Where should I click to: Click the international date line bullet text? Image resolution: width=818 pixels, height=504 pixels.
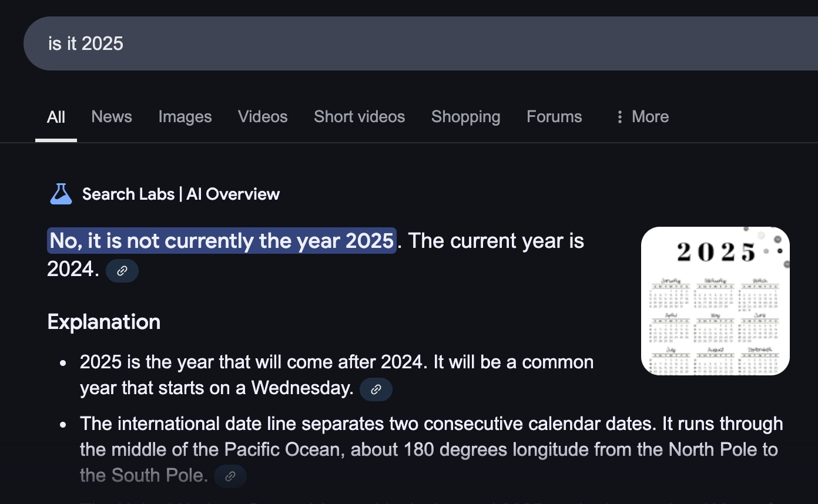[x=431, y=449]
